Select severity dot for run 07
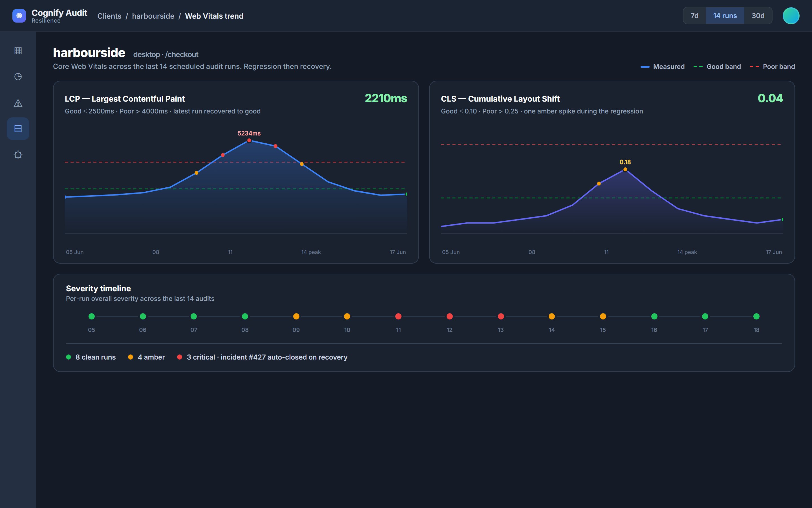 [194, 316]
